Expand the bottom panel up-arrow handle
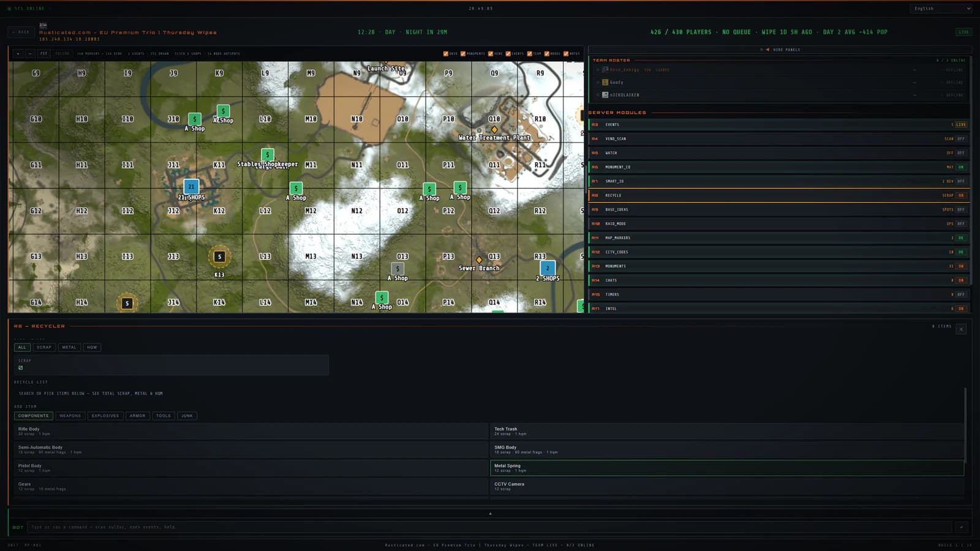The image size is (980, 551). point(490,513)
